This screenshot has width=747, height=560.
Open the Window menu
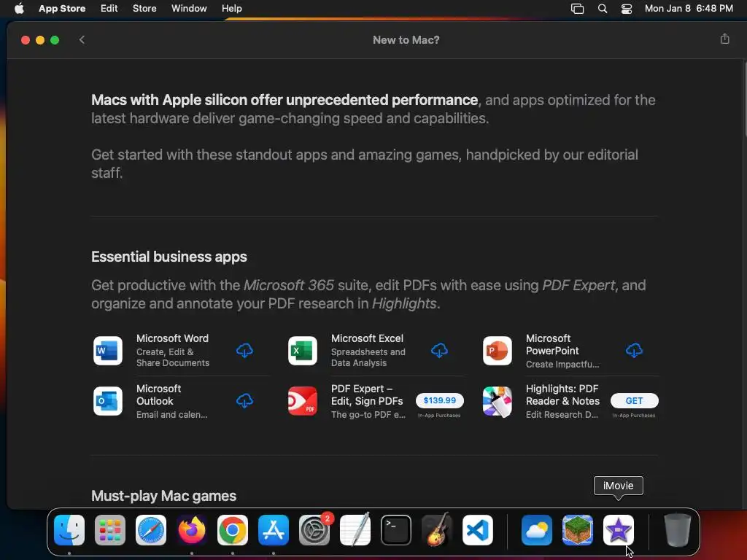click(189, 8)
